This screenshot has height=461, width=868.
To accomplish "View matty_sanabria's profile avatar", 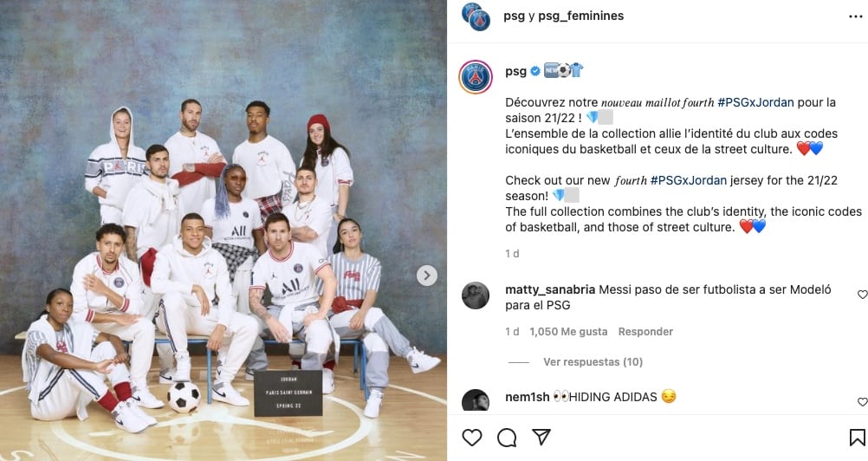I will [x=476, y=295].
